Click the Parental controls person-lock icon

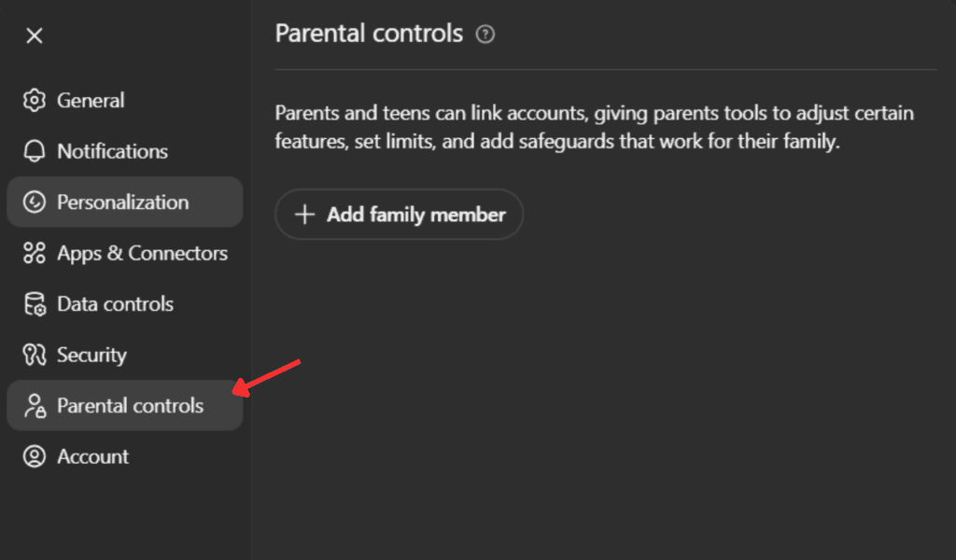pos(35,406)
